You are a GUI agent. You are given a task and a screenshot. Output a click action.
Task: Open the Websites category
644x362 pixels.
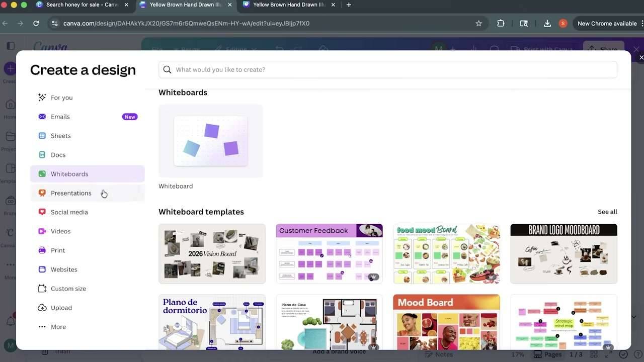(87, 269)
